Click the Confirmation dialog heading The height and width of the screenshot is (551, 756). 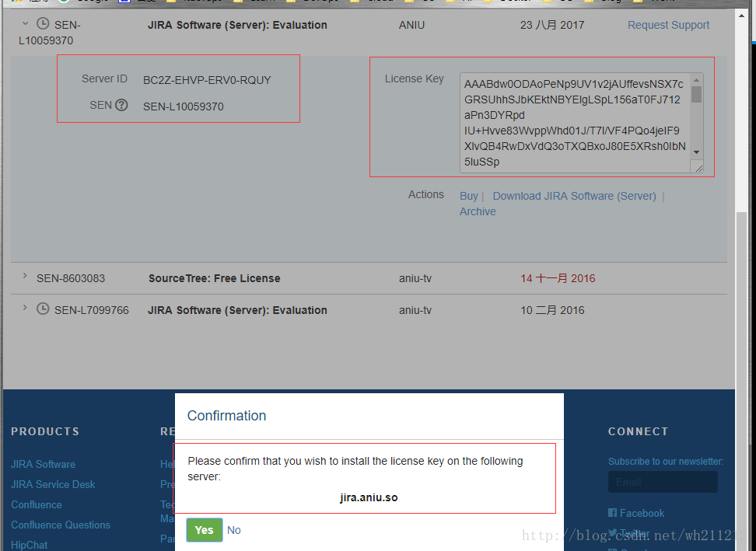pyautogui.click(x=226, y=416)
